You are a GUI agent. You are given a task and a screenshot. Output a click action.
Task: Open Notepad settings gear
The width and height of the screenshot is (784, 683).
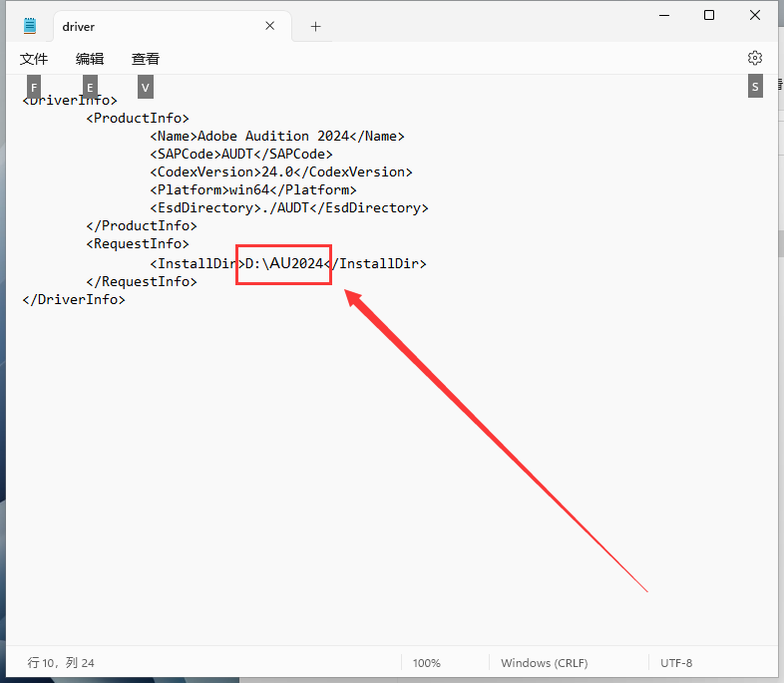point(754,58)
